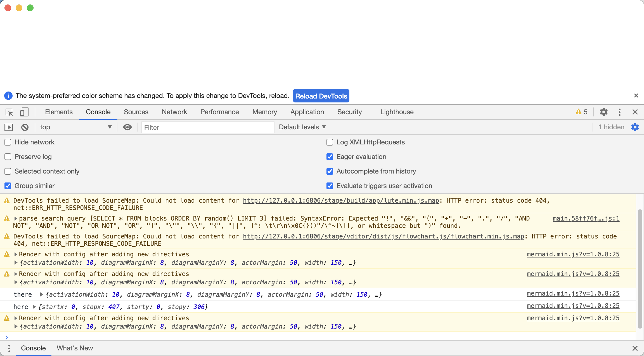Switch to the Network tab
The width and height of the screenshot is (644, 356).
click(174, 112)
